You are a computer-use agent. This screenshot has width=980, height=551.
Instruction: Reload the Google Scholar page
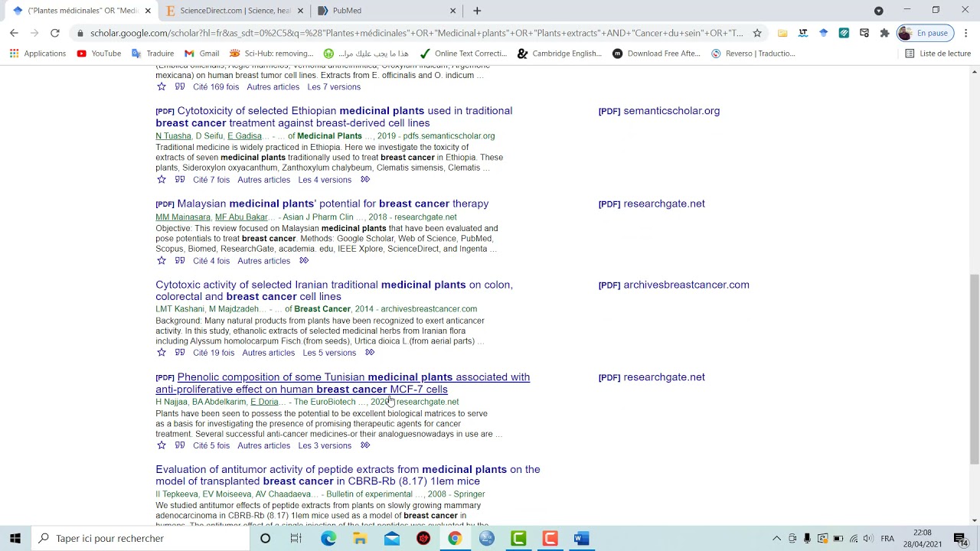[55, 33]
